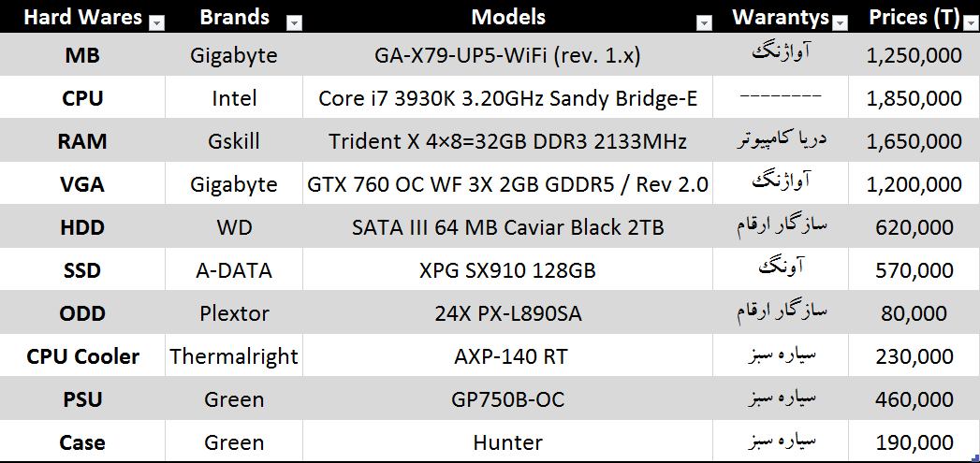980x463 pixels.
Task: Select the WD brand cell
Action: pos(234,227)
